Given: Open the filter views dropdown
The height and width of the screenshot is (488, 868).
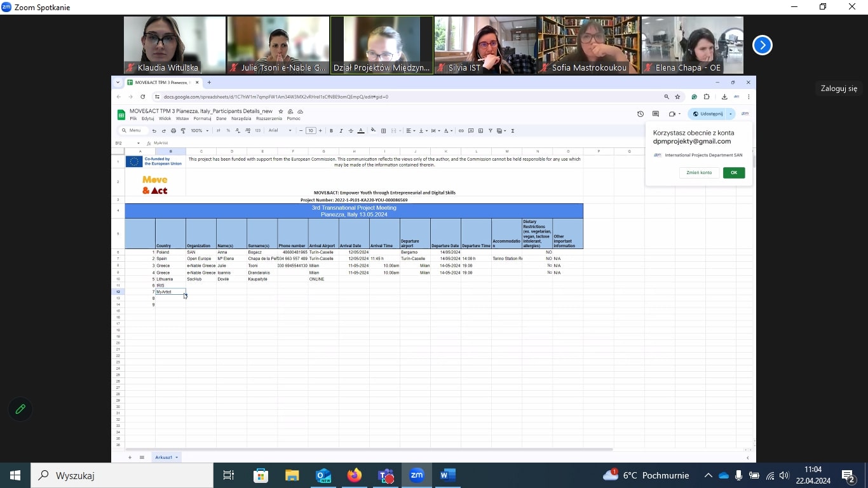Looking at the screenshot, I should tap(501, 131).
